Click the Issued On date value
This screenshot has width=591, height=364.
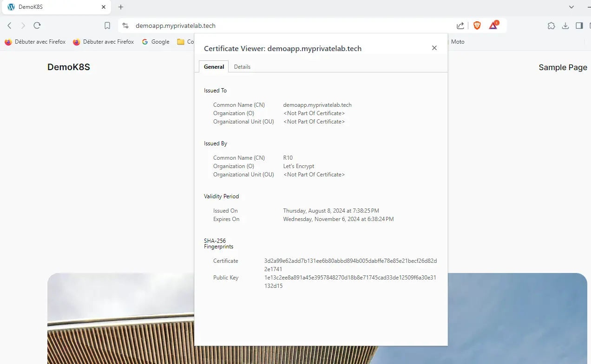(331, 211)
